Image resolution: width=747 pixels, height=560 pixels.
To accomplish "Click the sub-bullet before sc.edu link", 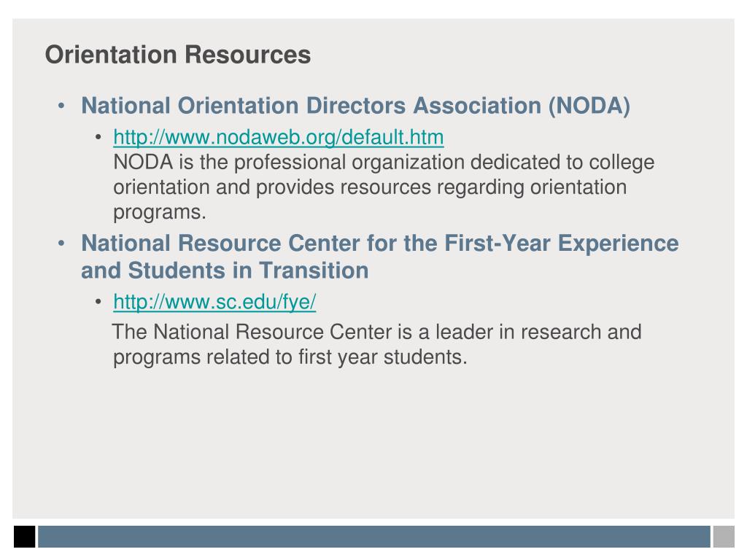I will pyautogui.click(x=98, y=302).
